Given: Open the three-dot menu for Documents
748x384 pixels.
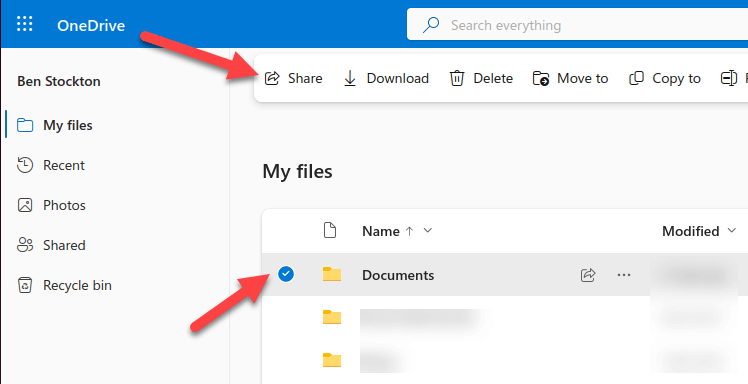Looking at the screenshot, I should (x=624, y=275).
